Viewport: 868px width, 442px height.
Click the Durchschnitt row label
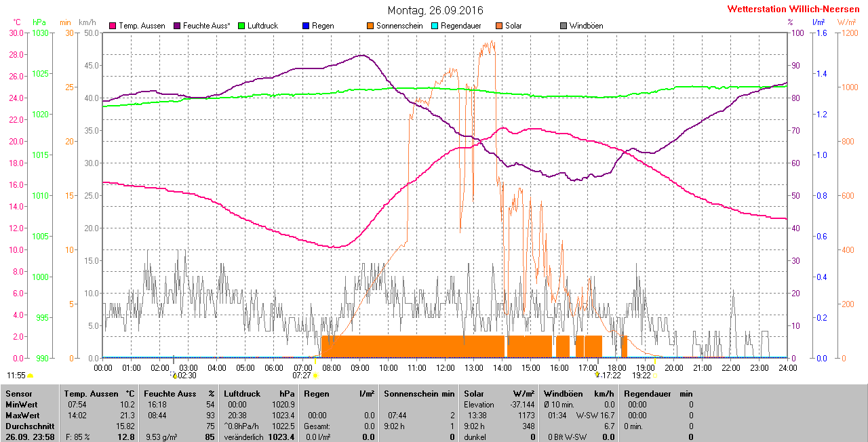coord(29,426)
